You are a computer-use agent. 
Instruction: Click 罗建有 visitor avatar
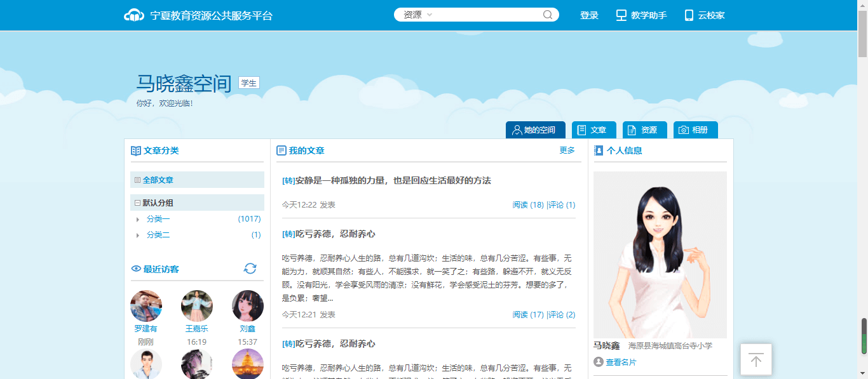tap(146, 306)
